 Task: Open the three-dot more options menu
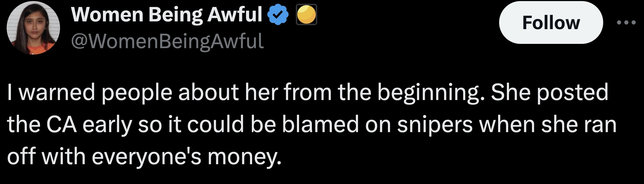(x=626, y=22)
